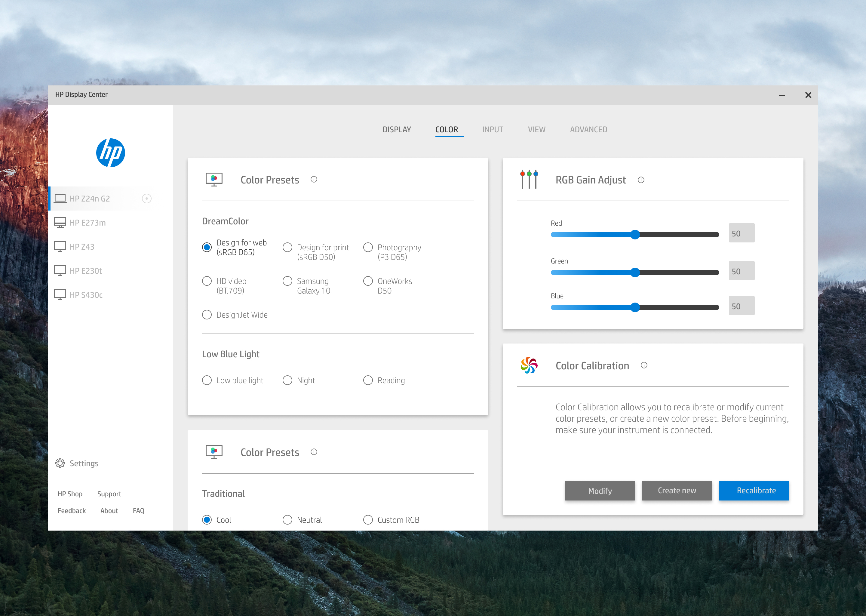Screen dimensions: 866x616
Task: Click the Settings gear icon
Action: (x=60, y=463)
